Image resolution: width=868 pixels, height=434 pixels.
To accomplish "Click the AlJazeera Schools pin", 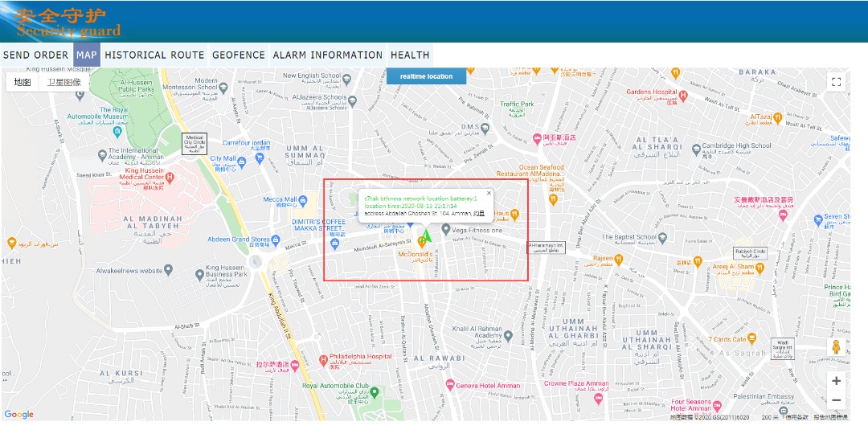I will [x=352, y=101].
